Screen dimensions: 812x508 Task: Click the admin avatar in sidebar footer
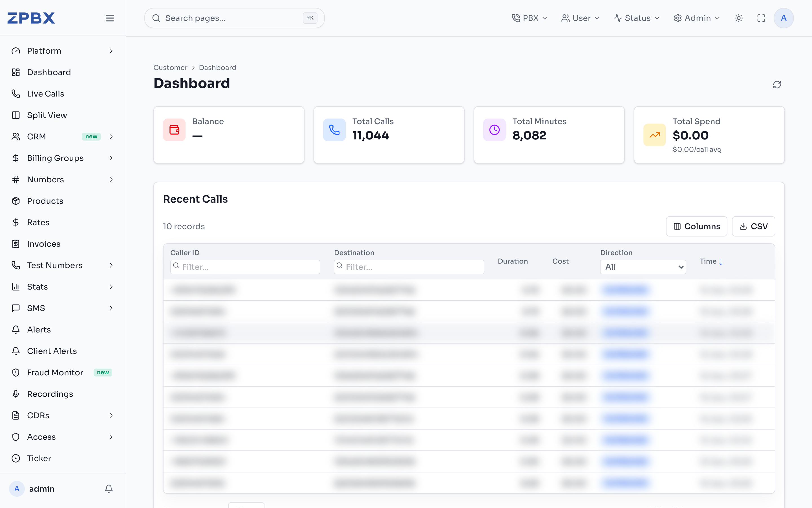point(17,489)
